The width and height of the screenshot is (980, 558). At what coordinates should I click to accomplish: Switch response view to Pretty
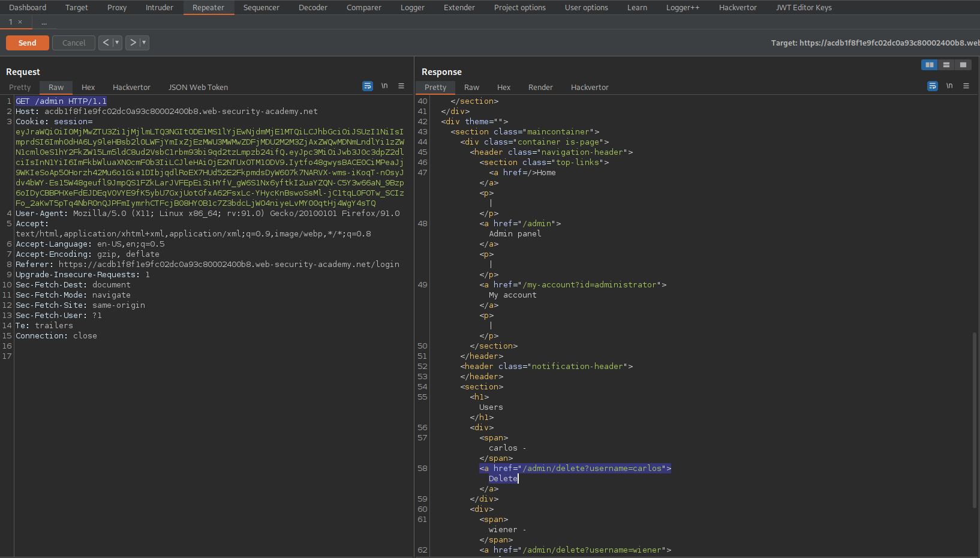click(435, 88)
